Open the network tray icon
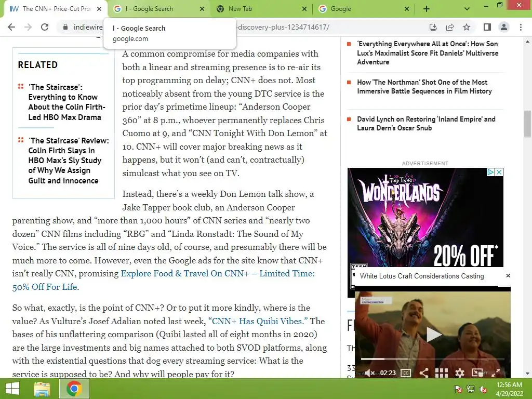532x399 pixels. point(471,389)
